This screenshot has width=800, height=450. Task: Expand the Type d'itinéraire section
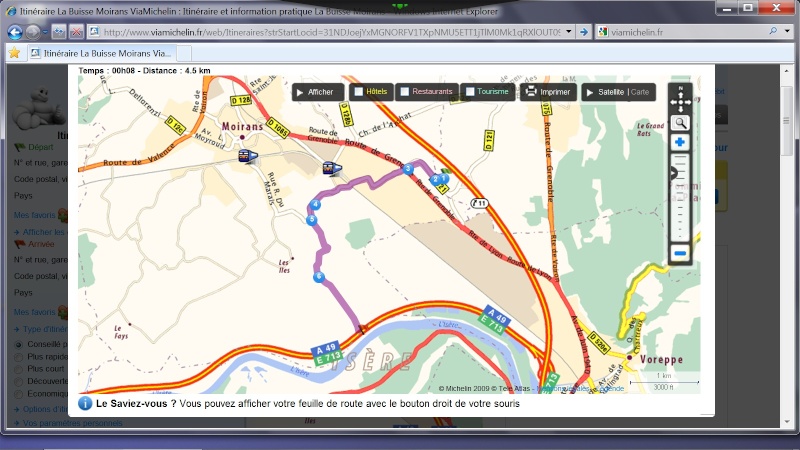click(41, 329)
